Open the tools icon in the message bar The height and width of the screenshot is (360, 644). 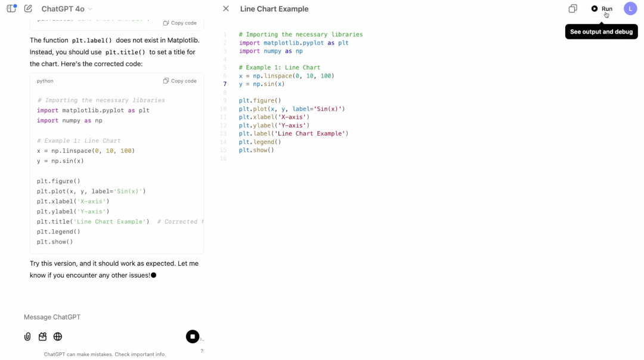point(42,336)
